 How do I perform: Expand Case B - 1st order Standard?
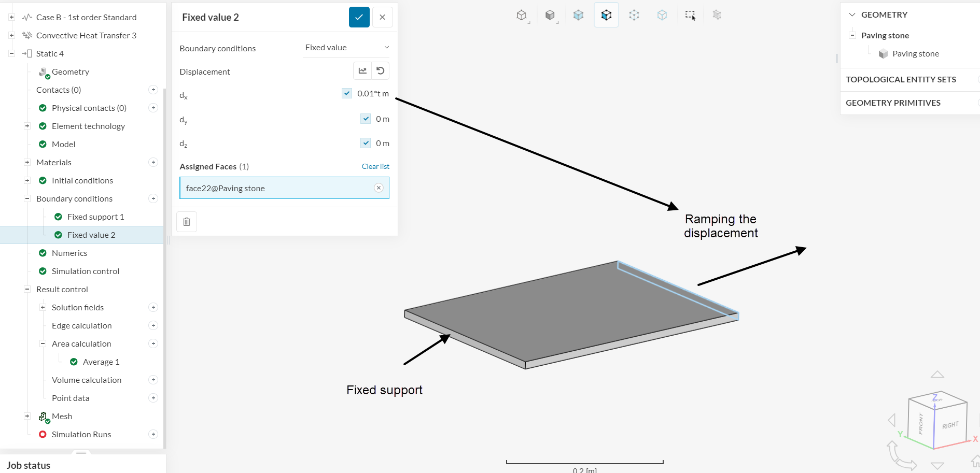coord(11,17)
